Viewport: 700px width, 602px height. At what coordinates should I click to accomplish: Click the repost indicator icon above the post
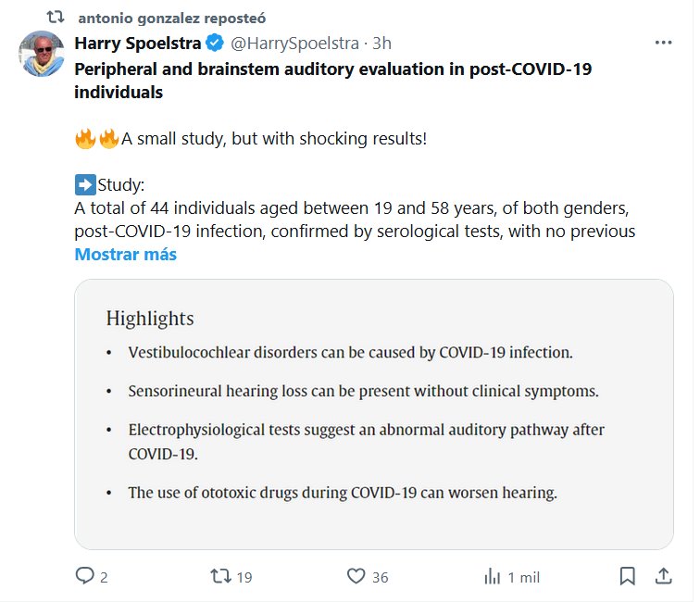pyautogui.click(x=55, y=17)
